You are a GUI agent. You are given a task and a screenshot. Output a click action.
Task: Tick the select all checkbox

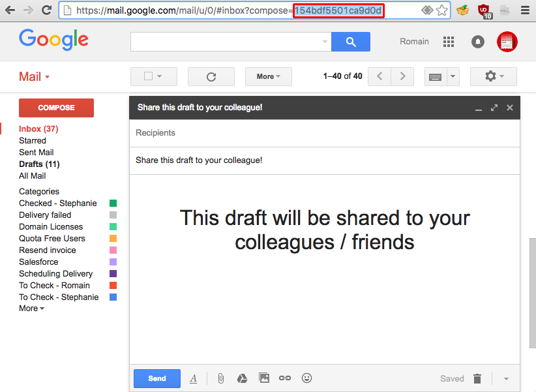[149, 76]
